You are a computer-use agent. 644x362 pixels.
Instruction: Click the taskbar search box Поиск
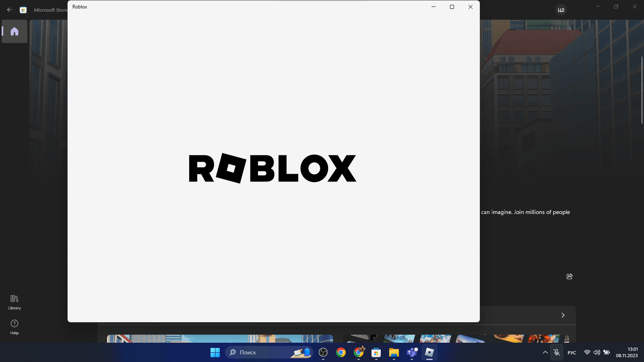(270, 352)
